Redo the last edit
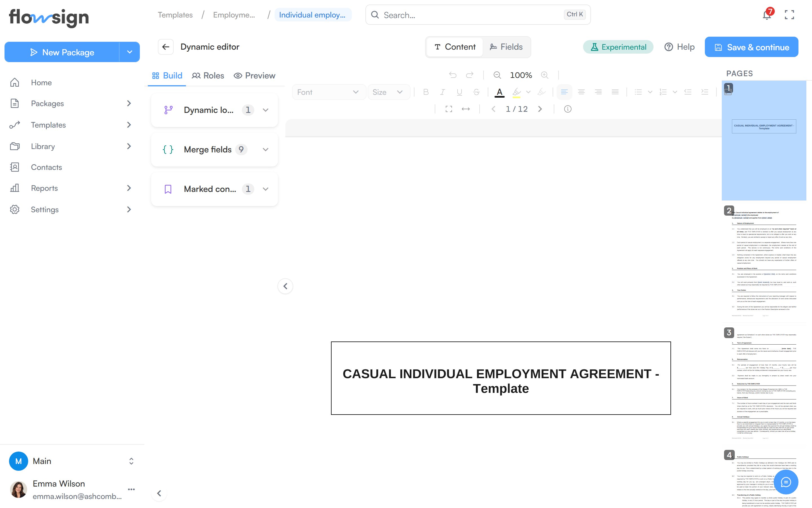This screenshot has width=812, height=508. coord(470,75)
